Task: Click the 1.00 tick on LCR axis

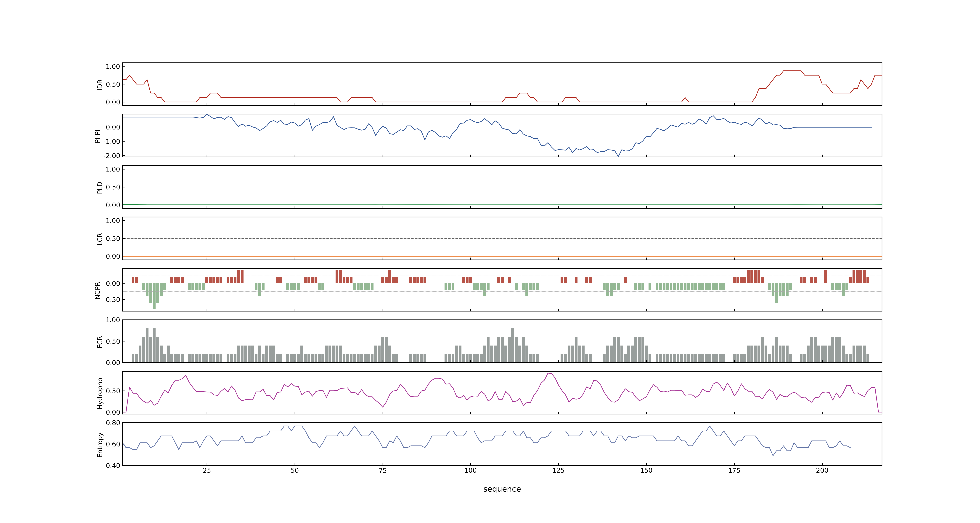Action: 113,221
